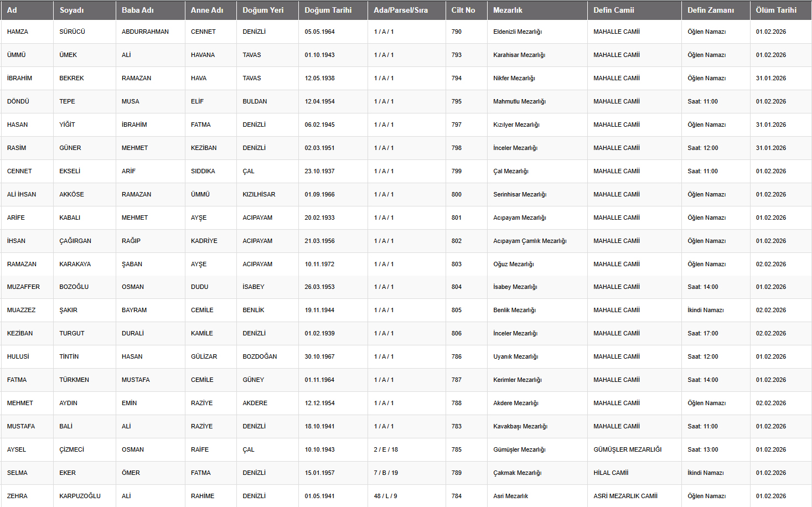Select the Cilt No column header
This screenshot has width=812, height=507.
coord(463,10)
